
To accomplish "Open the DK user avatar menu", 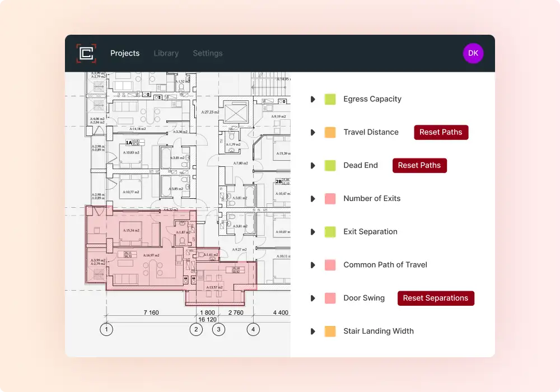I will pos(473,53).
